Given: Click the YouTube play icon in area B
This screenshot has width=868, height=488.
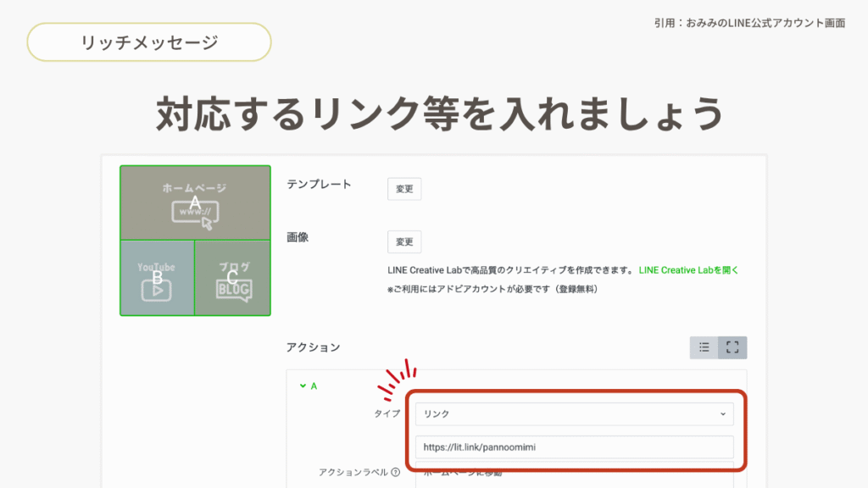Looking at the screenshot, I should pyautogui.click(x=157, y=290).
